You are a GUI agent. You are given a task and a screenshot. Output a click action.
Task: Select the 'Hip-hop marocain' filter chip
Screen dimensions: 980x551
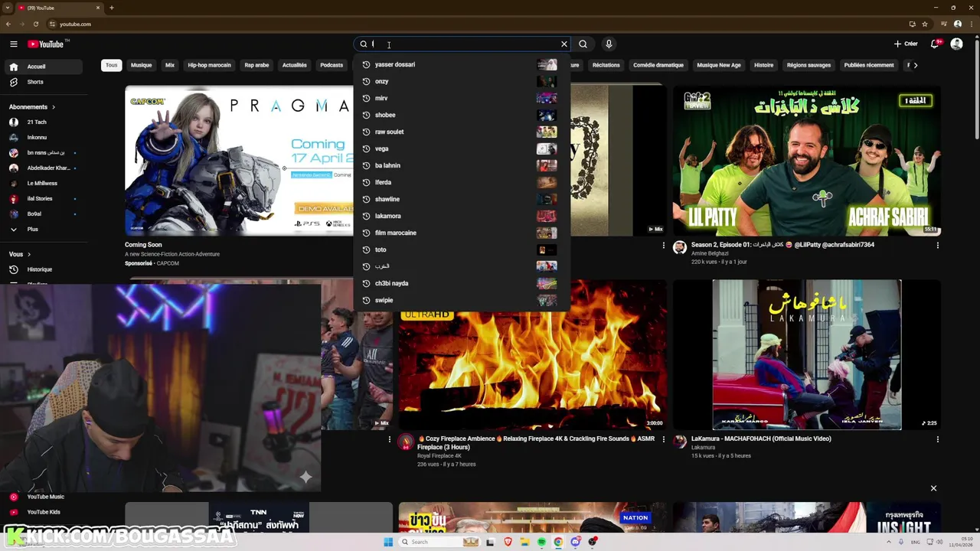209,65
